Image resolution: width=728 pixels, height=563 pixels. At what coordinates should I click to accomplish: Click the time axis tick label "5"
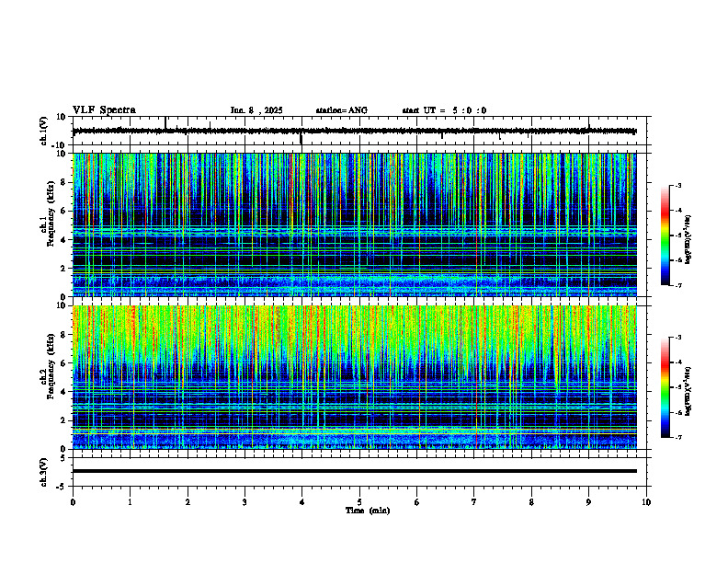359,502
